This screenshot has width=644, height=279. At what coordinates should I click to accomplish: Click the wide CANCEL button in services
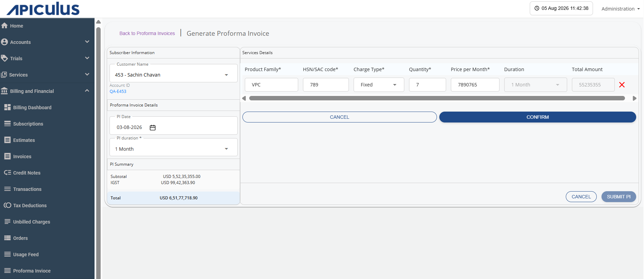coord(340,117)
